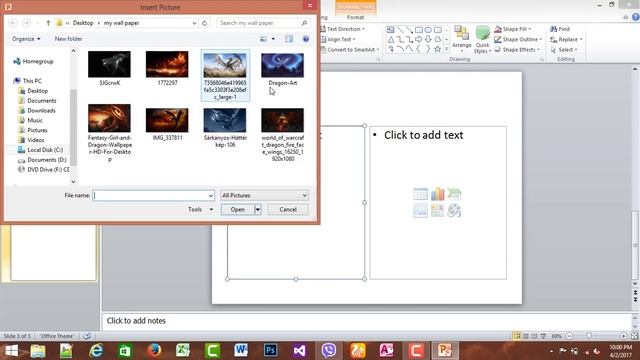Image resolution: width=640 pixels, height=360 pixels.
Task: Expand the address bar history dropdown
Action: (x=194, y=23)
